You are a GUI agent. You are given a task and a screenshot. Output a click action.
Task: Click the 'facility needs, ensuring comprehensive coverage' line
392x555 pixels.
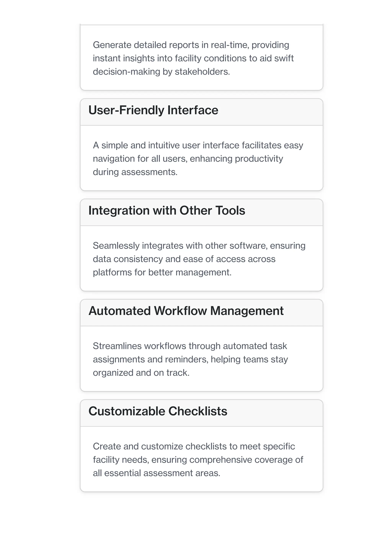point(198,460)
